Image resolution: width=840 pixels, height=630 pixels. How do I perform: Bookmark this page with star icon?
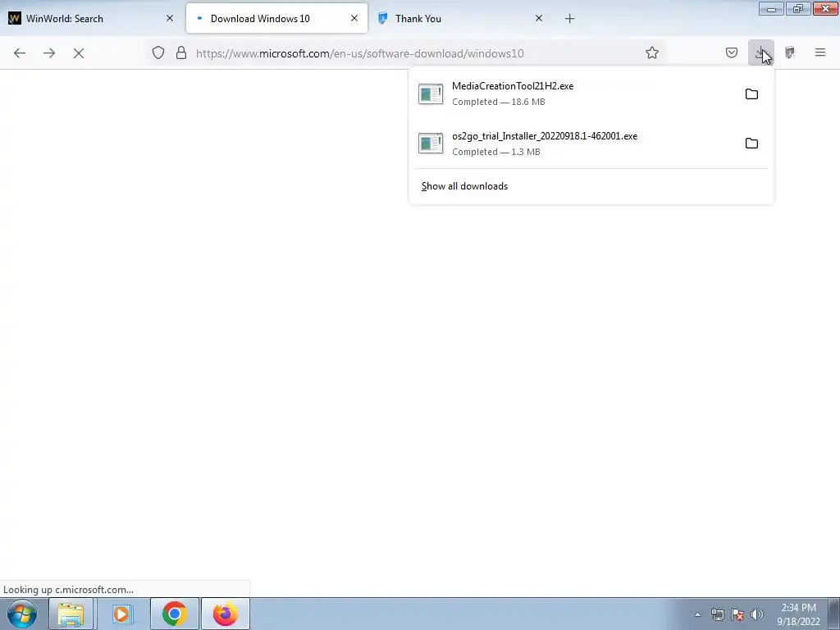[x=652, y=52]
